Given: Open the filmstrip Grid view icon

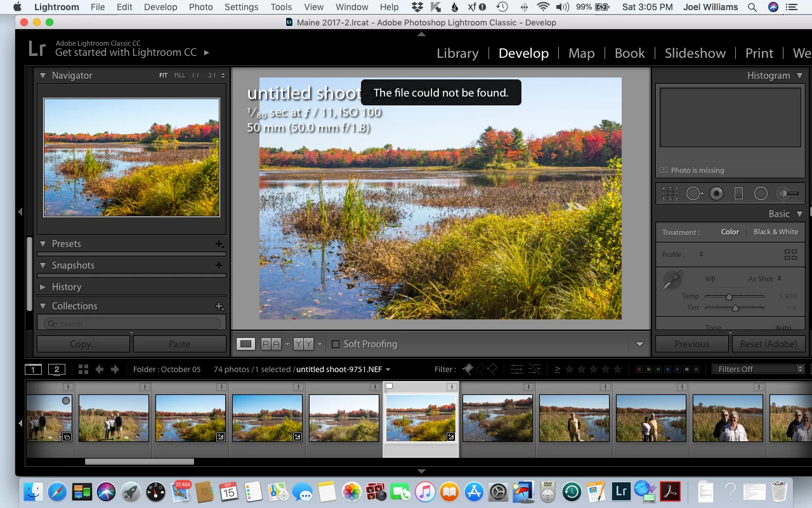Looking at the screenshot, I should (83, 369).
